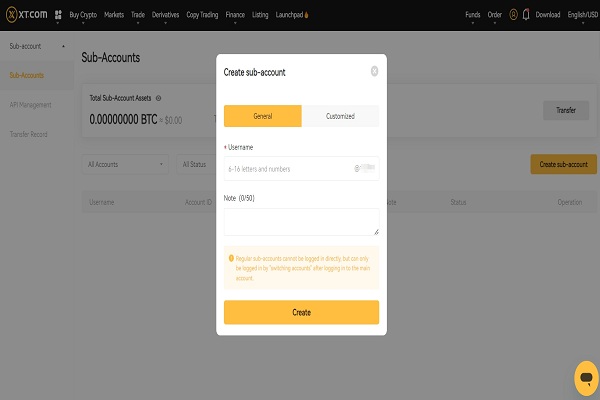The height and width of the screenshot is (400, 600).
Task: Click inside the Note text area
Action: tap(302, 222)
